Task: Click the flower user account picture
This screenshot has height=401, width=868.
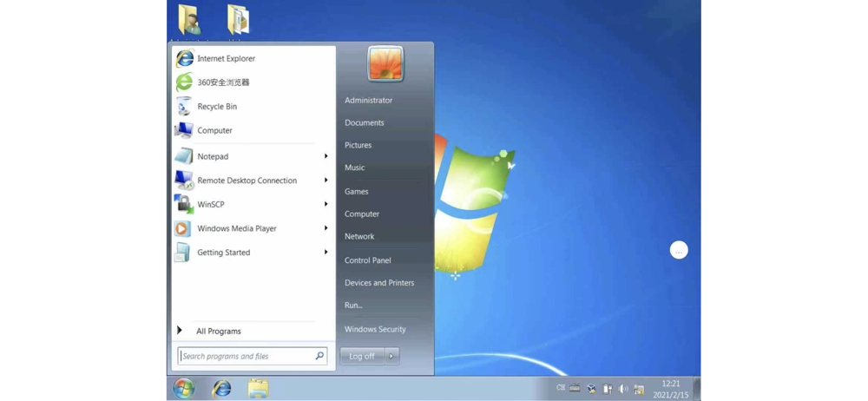Action: [386, 63]
